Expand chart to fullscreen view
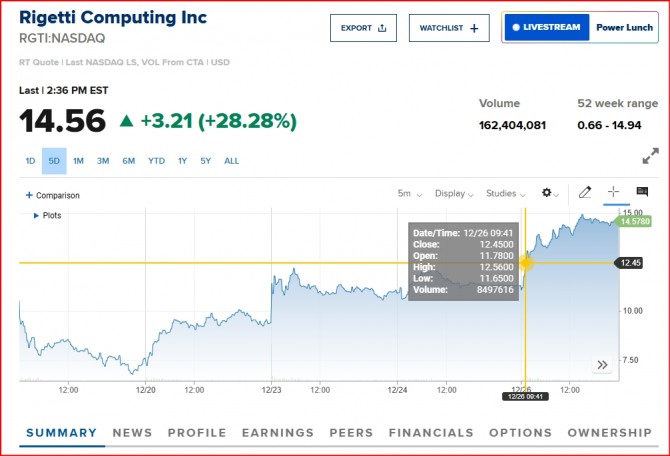This screenshot has width=670, height=456. click(650, 157)
